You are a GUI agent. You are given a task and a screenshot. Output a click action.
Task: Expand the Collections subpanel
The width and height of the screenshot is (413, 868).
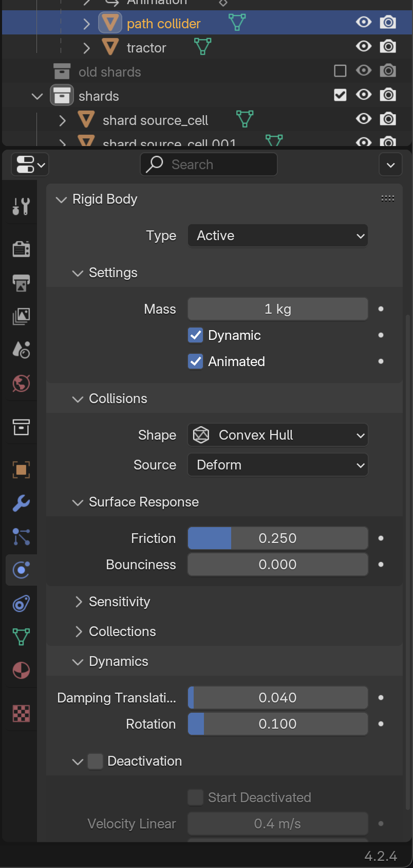pyautogui.click(x=78, y=631)
